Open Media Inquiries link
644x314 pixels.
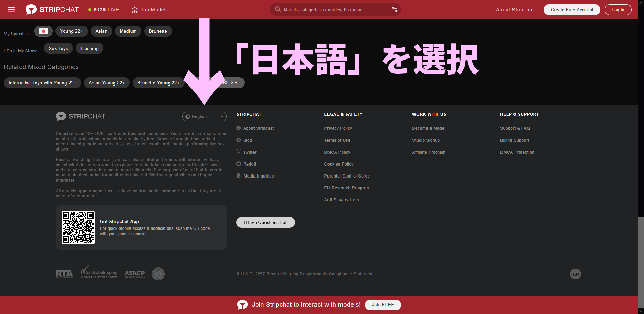click(258, 176)
